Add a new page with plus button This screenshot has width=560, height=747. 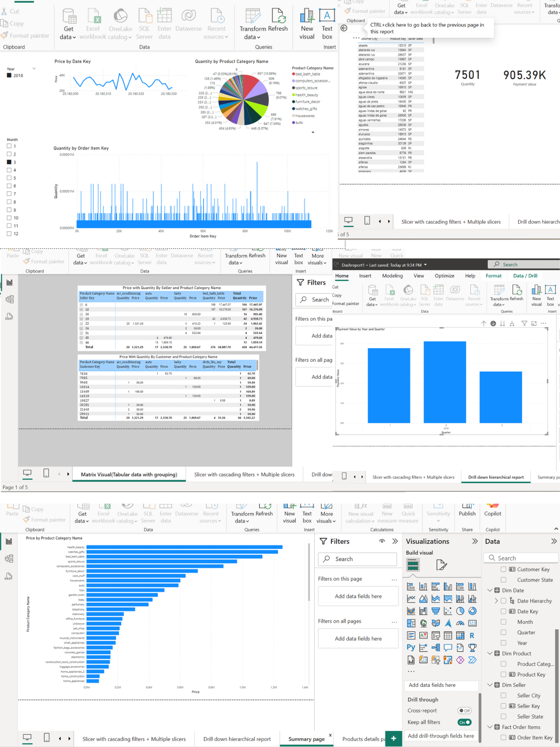393,738
